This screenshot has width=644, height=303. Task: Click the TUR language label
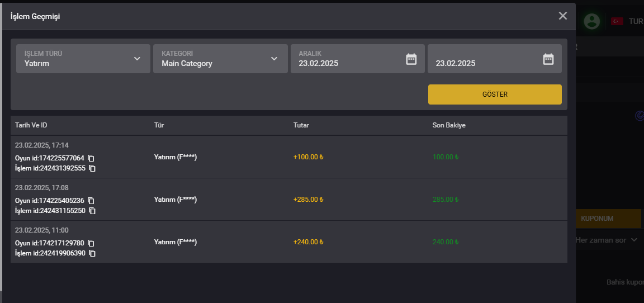point(636,21)
